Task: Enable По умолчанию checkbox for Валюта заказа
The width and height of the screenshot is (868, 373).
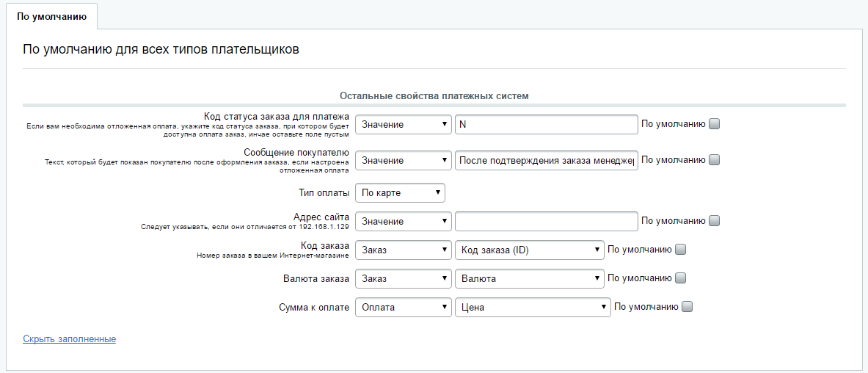Action: pyautogui.click(x=680, y=278)
